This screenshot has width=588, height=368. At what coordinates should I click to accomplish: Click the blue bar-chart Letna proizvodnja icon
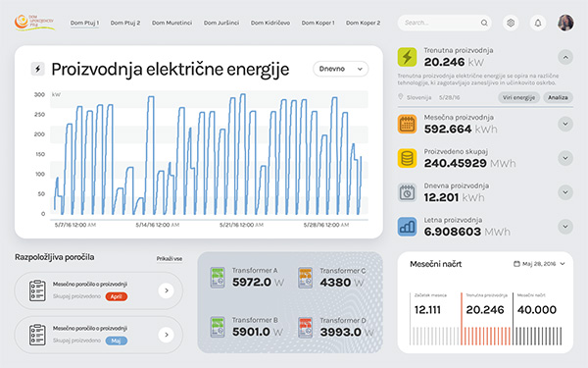click(407, 227)
